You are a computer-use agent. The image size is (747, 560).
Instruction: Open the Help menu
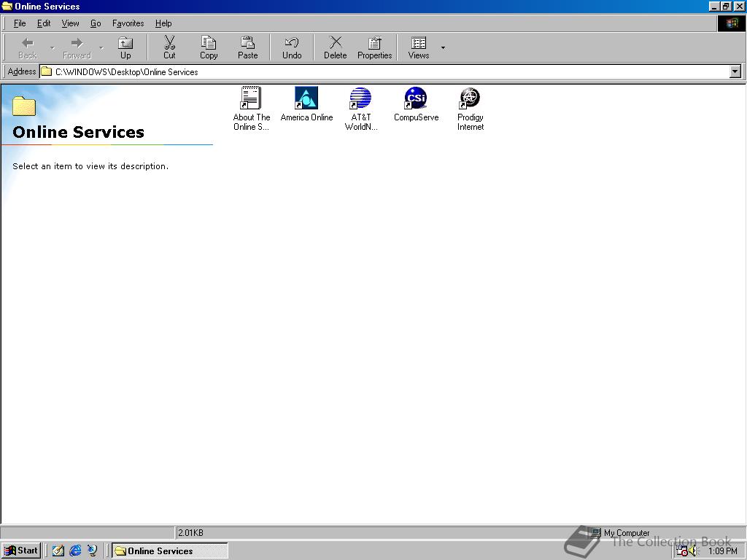tap(163, 23)
